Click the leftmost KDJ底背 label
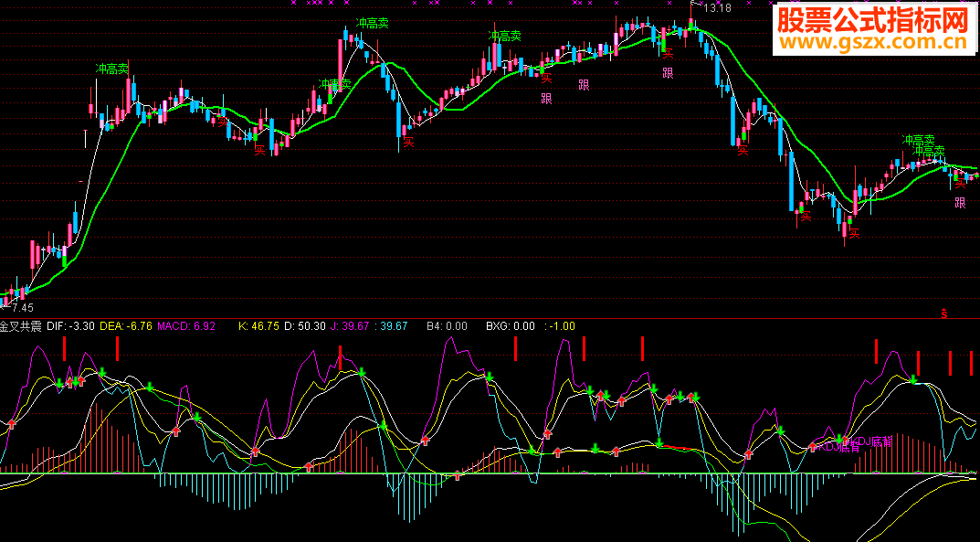The image size is (980, 542). pyautogui.click(x=838, y=448)
